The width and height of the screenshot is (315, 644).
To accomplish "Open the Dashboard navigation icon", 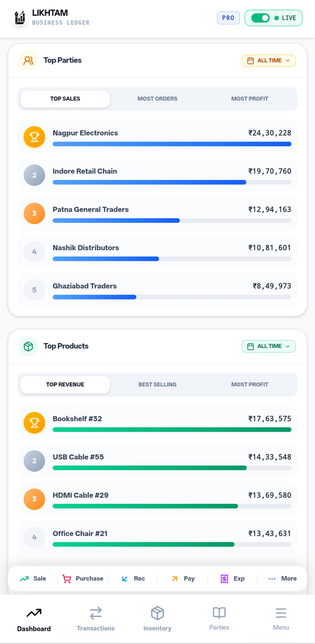I will tap(33, 613).
